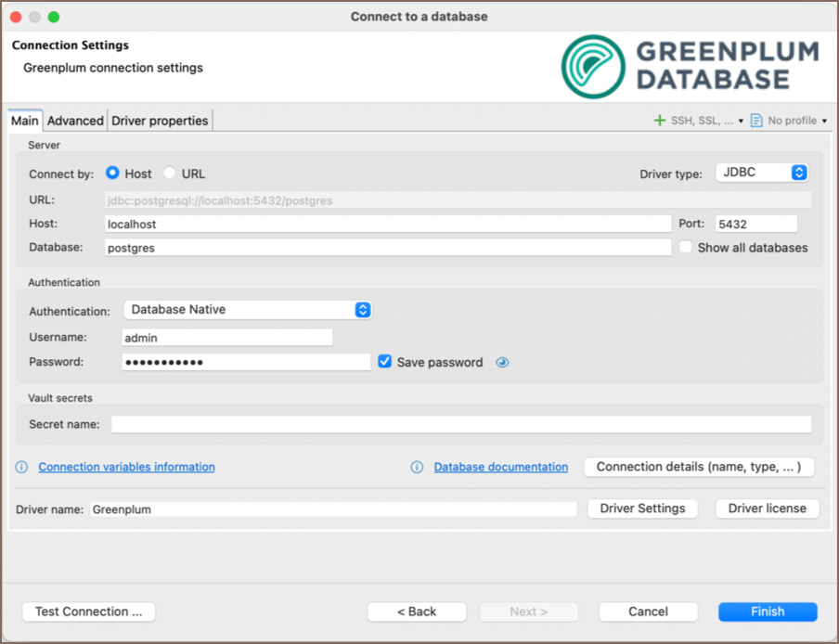Click info icon beside Connection variables information
Image resolution: width=839 pixels, height=644 pixels.
(x=22, y=467)
